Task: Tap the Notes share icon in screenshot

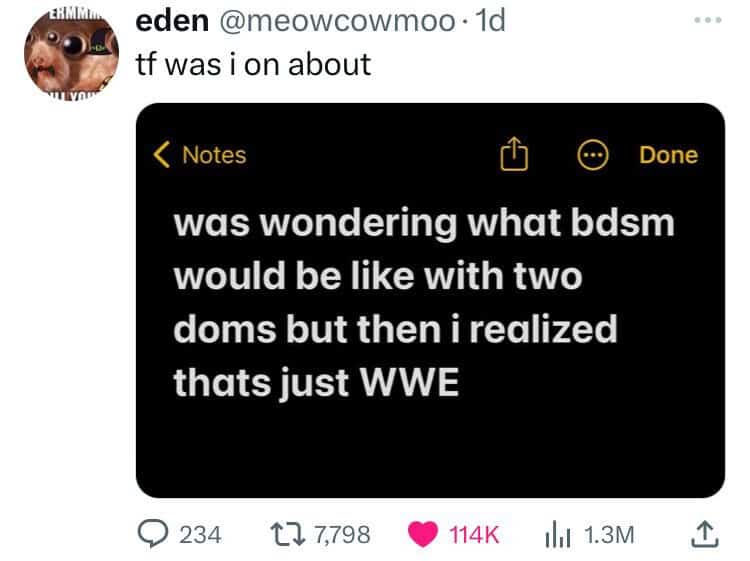Action: tap(514, 153)
